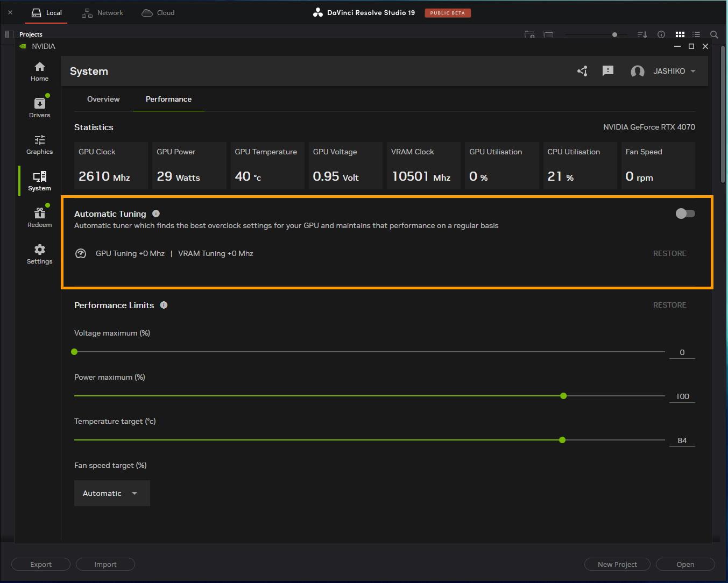Click the Import button in DaVinci Resolve
The image size is (728, 583).
click(x=105, y=564)
